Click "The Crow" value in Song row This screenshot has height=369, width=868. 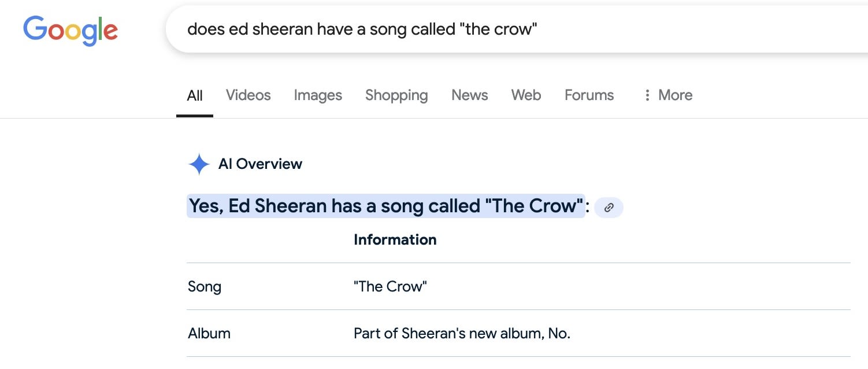coord(390,286)
